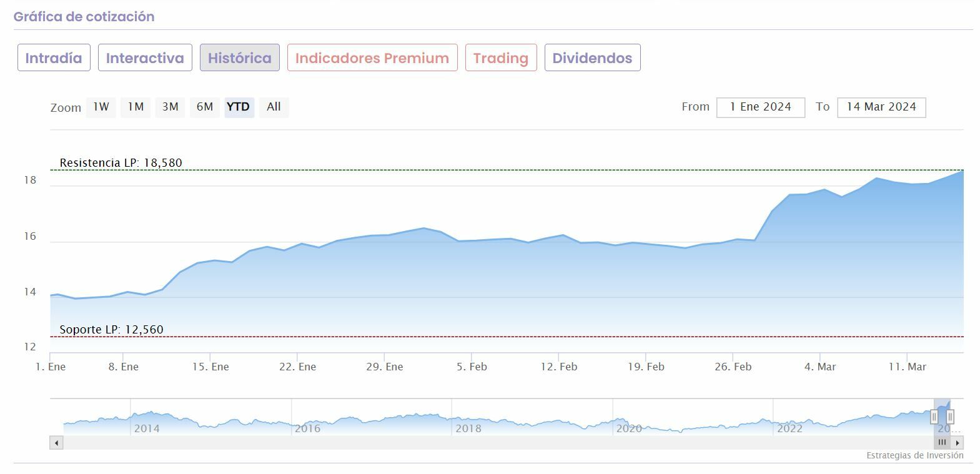Choose the 3M zoom range

(x=170, y=107)
